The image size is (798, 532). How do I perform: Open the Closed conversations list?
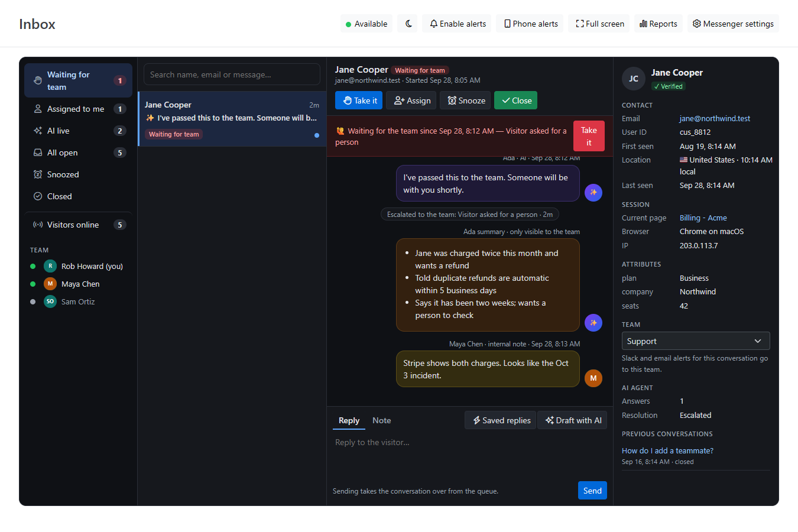point(79,196)
